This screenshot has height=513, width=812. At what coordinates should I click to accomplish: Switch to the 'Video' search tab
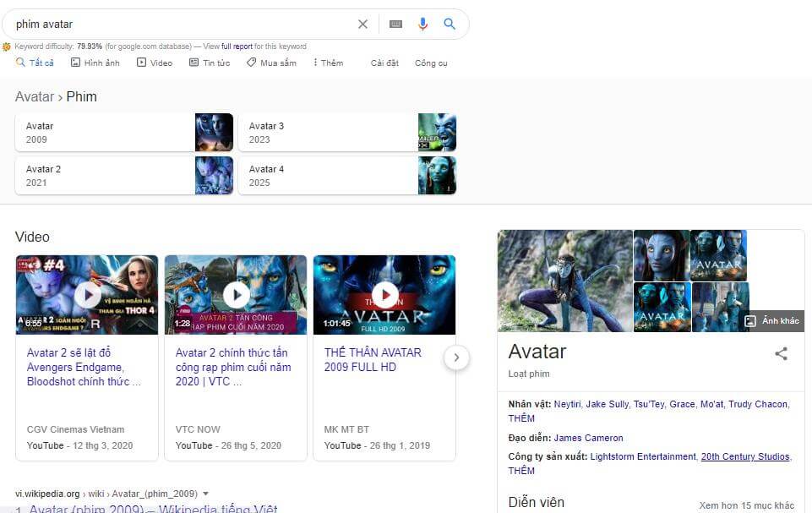155,63
